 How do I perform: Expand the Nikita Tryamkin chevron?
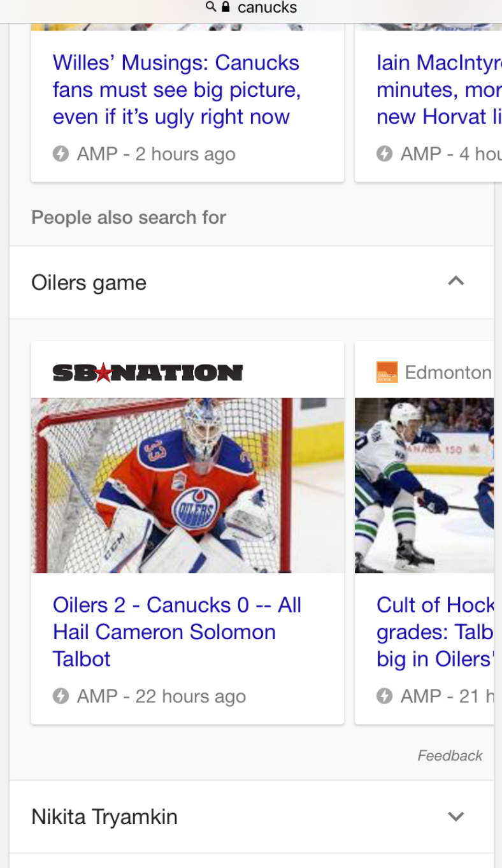tap(455, 816)
